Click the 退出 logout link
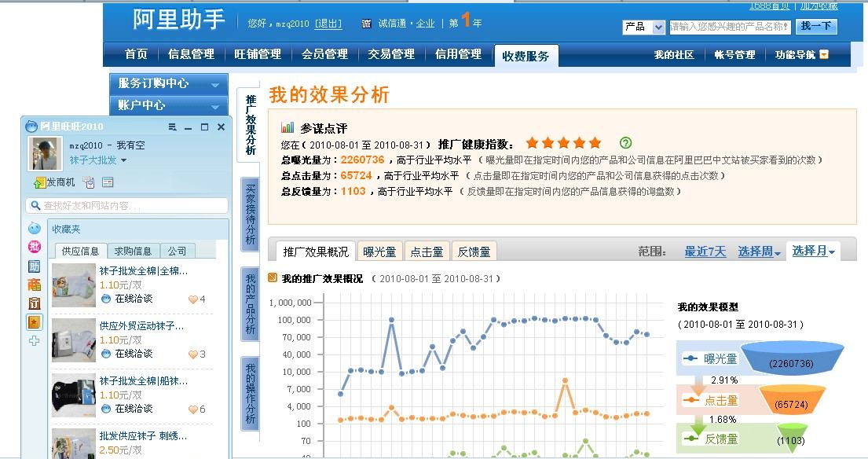This screenshot has width=868, height=459. pos(328,24)
